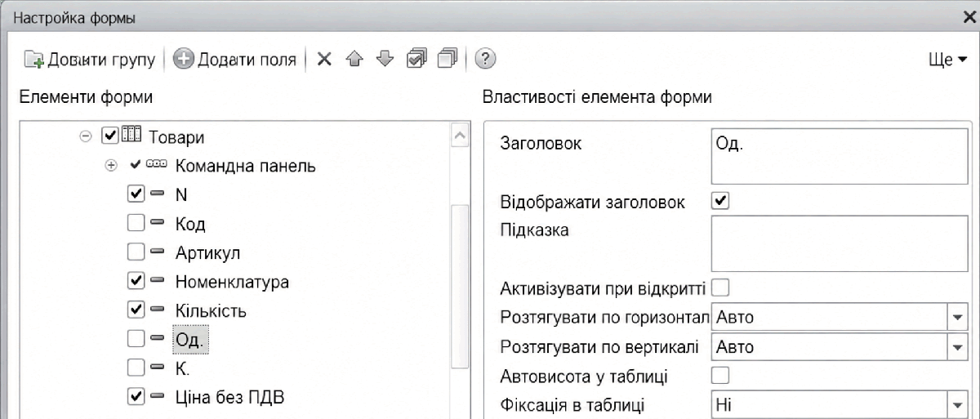Close the Настройка формы dialog
980x419 pixels.
pyautogui.click(x=968, y=16)
